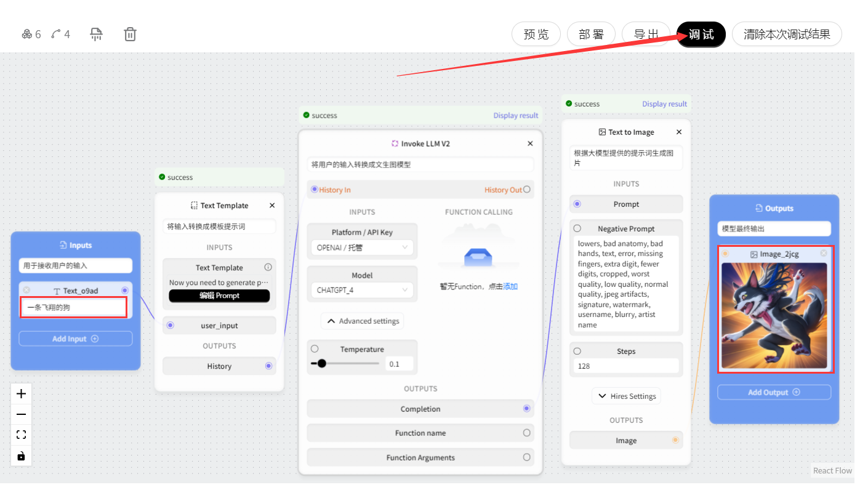The height and width of the screenshot is (490, 868).
Task: Open Display result on Text to Image
Action: (664, 104)
